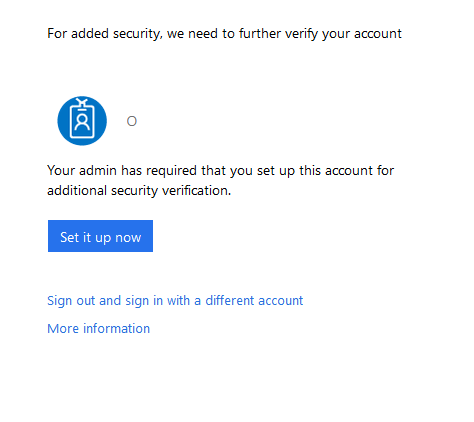Click the 'Set it up now' button
This screenshot has height=422, width=474.
click(100, 236)
